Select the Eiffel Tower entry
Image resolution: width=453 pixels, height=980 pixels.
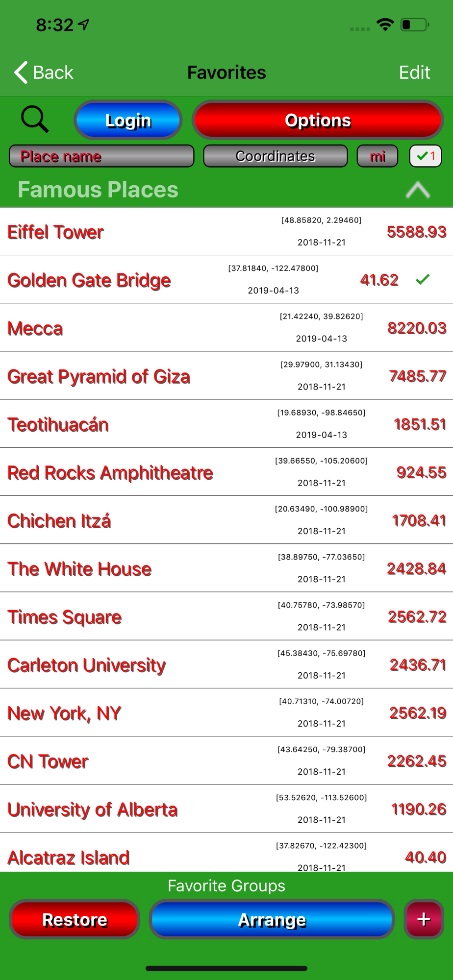(55, 232)
